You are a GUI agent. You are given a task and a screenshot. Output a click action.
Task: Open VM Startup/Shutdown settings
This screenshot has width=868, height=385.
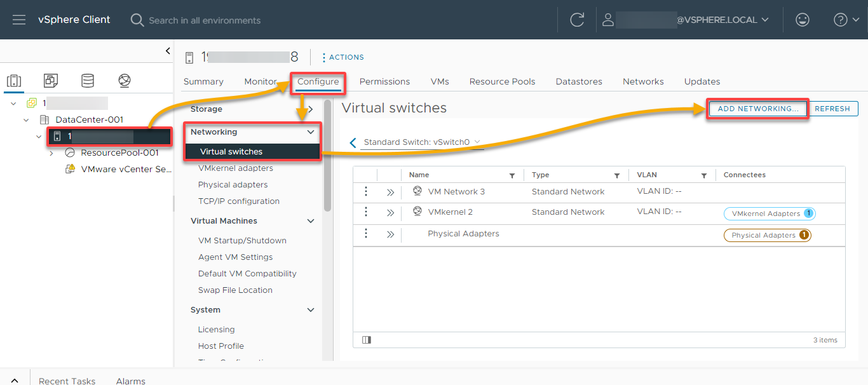point(242,241)
